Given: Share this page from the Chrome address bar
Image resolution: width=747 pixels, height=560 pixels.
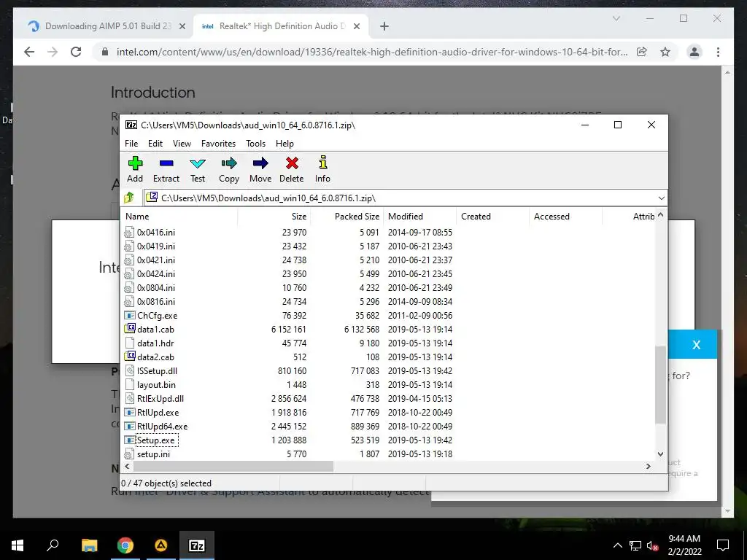Looking at the screenshot, I should [642, 52].
